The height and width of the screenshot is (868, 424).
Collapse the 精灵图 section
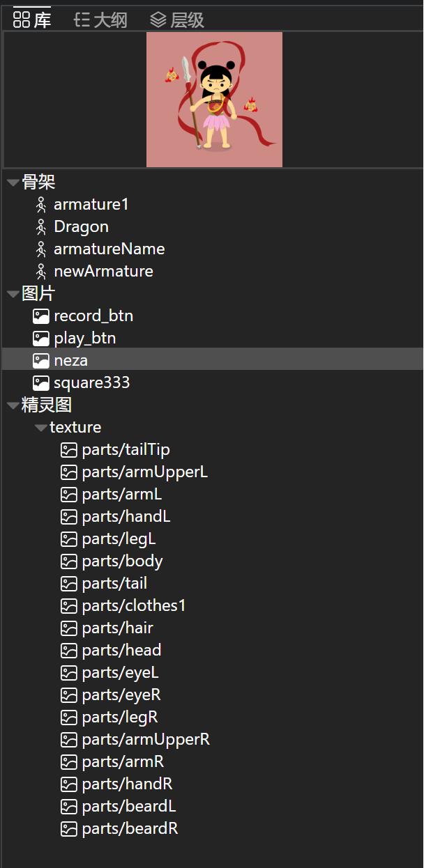(13, 406)
